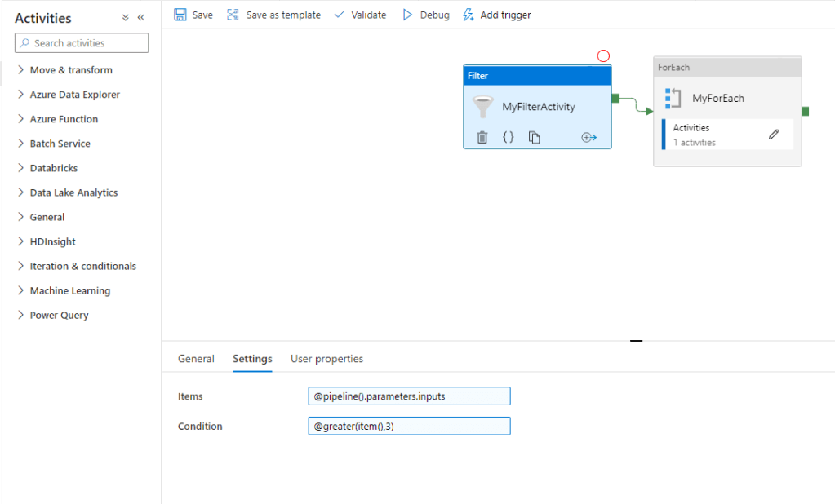The height and width of the screenshot is (504, 835).
Task: Expand Azure Data Explorer section
Action: click(74, 95)
